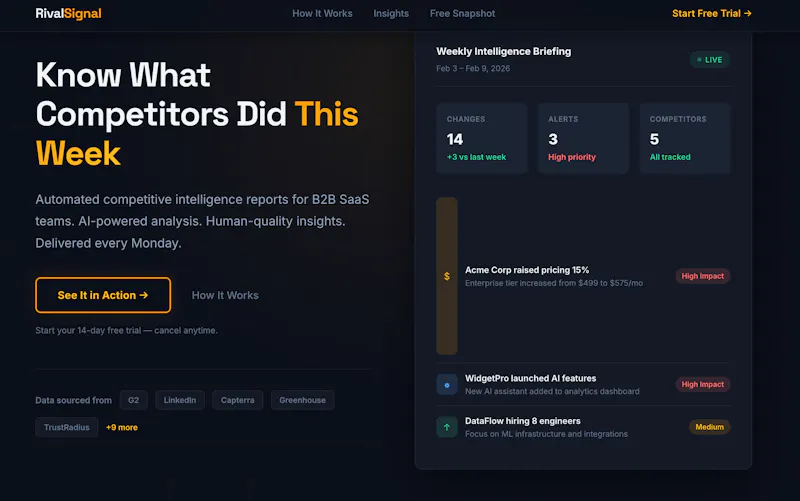
Task: Open the Competitors card showing 5
Action: [x=685, y=138]
